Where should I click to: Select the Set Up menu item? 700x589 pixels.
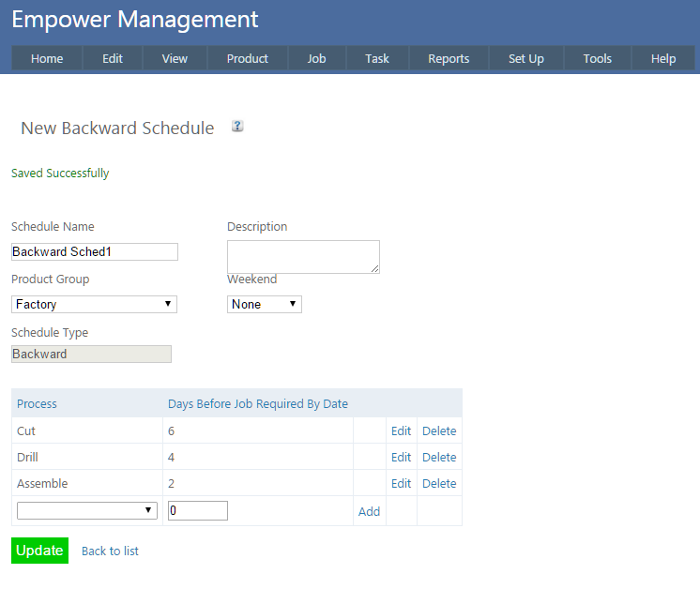pos(525,58)
